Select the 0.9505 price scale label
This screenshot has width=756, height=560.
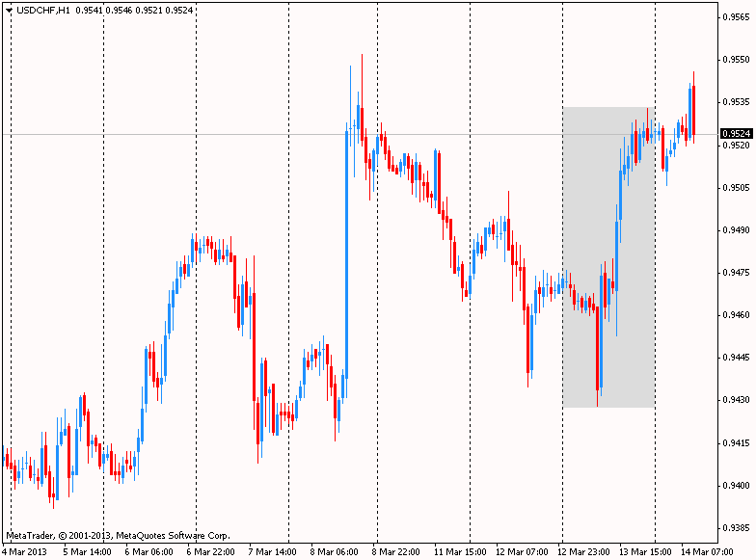click(737, 187)
